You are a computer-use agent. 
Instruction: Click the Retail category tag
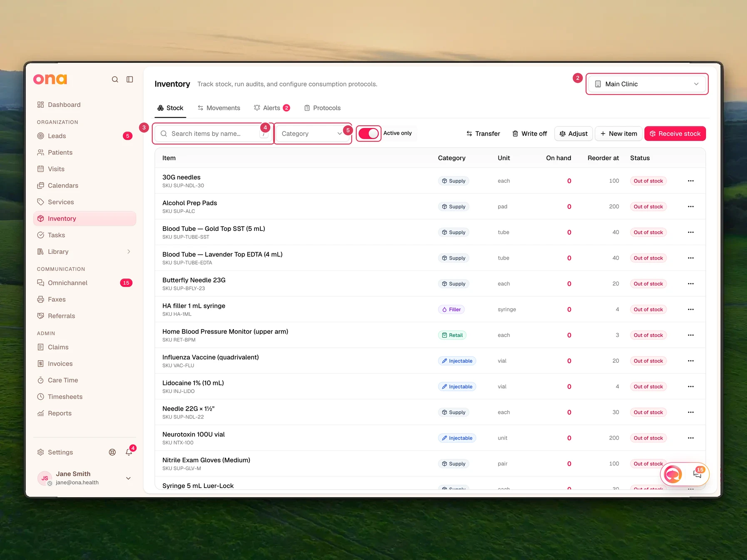tap(452, 335)
